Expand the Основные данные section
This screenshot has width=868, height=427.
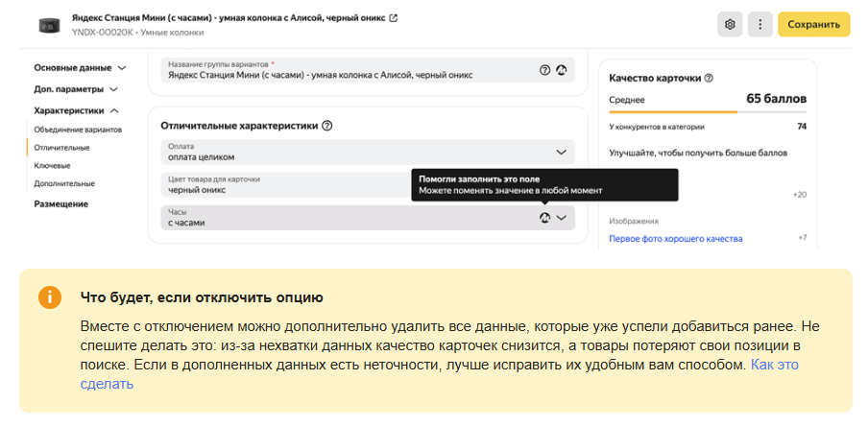[80, 67]
